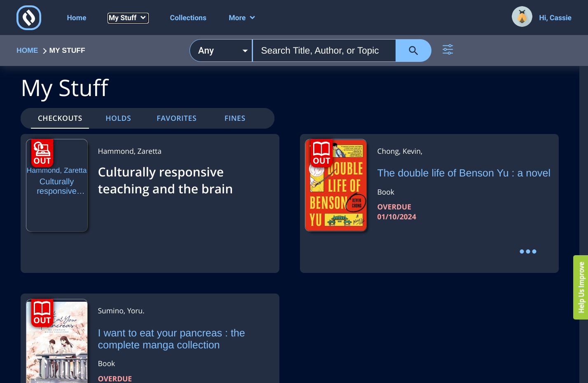588x383 pixels.
Task: Click OUT badge on Benson Yu cover
Action: (321, 153)
